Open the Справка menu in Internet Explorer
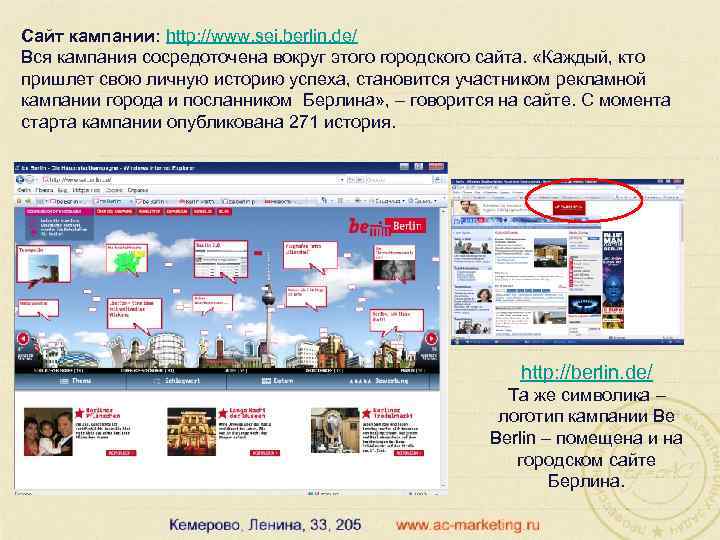The image size is (720, 540). pyautogui.click(x=138, y=190)
